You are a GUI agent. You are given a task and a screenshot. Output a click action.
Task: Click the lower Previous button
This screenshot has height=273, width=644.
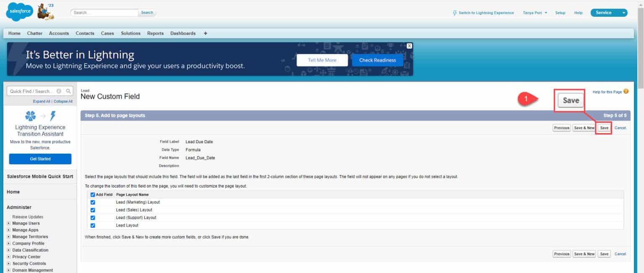[561, 254]
